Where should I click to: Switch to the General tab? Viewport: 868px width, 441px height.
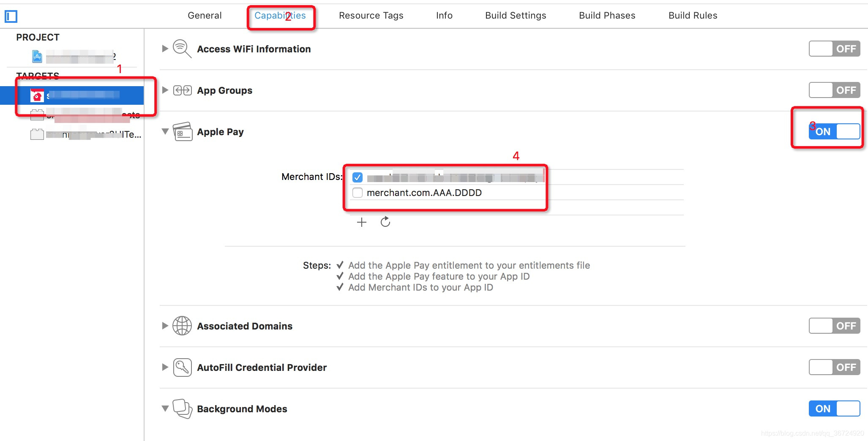coord(205,16)
